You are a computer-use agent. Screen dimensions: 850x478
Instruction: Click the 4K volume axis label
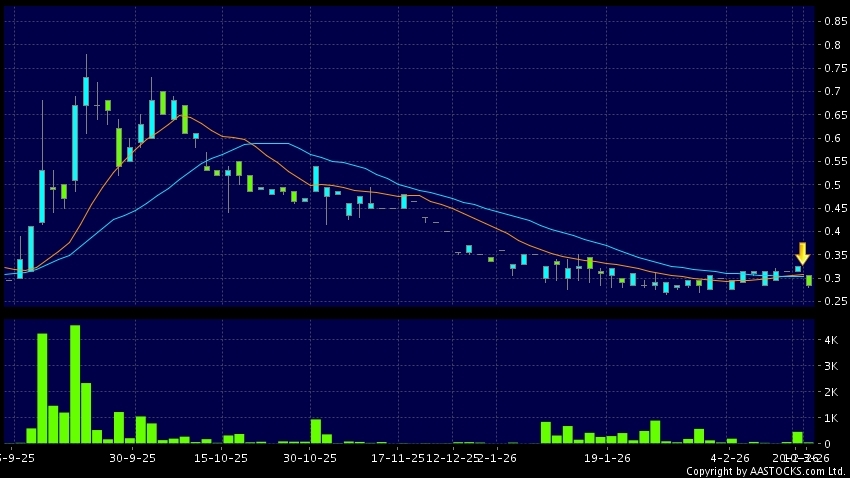[830, 341]
